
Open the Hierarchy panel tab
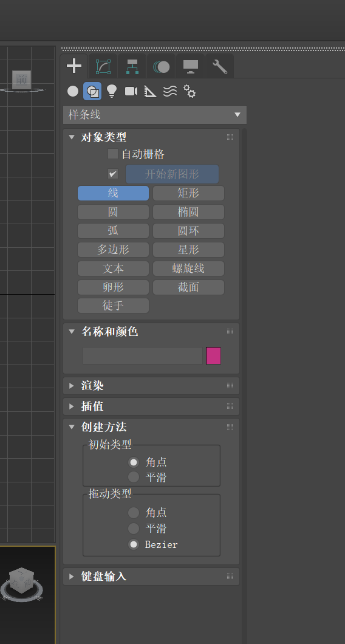tap(132, 66)
